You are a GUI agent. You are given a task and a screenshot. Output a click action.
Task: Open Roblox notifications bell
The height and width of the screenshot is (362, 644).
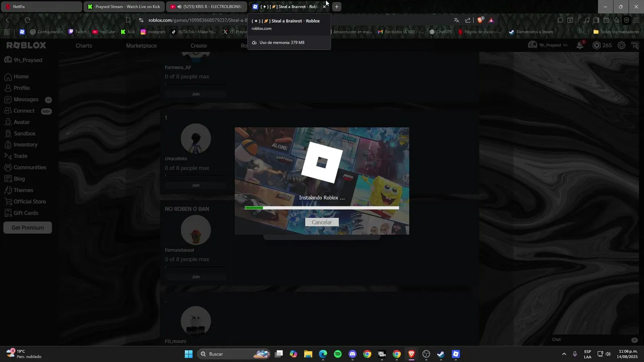(580, 45)
